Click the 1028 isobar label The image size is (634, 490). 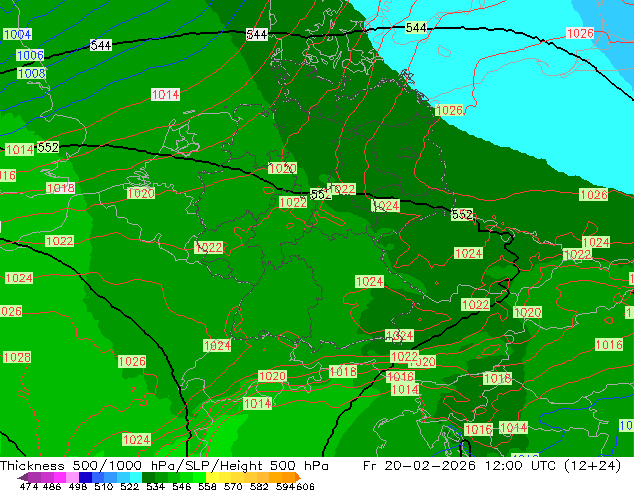17,357
